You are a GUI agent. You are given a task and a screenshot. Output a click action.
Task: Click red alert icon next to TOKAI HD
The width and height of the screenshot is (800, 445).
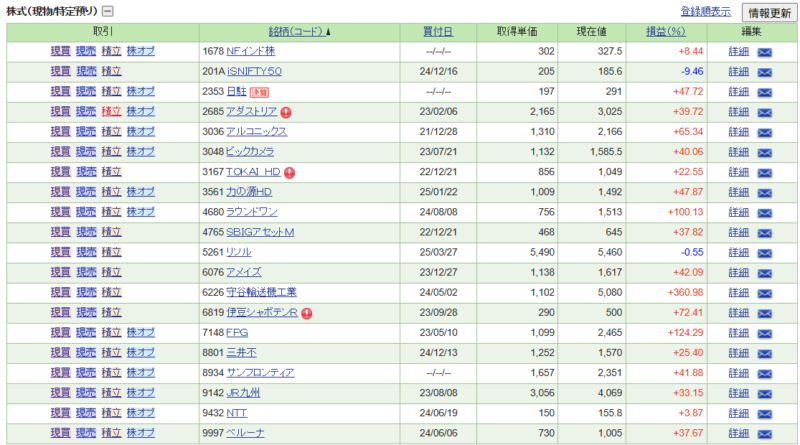(289, 172)
